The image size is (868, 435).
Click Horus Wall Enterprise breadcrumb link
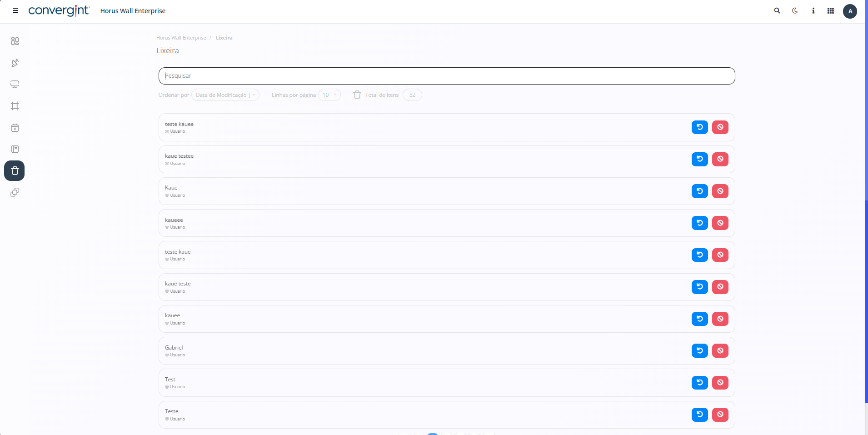click(x=181, y=38)
